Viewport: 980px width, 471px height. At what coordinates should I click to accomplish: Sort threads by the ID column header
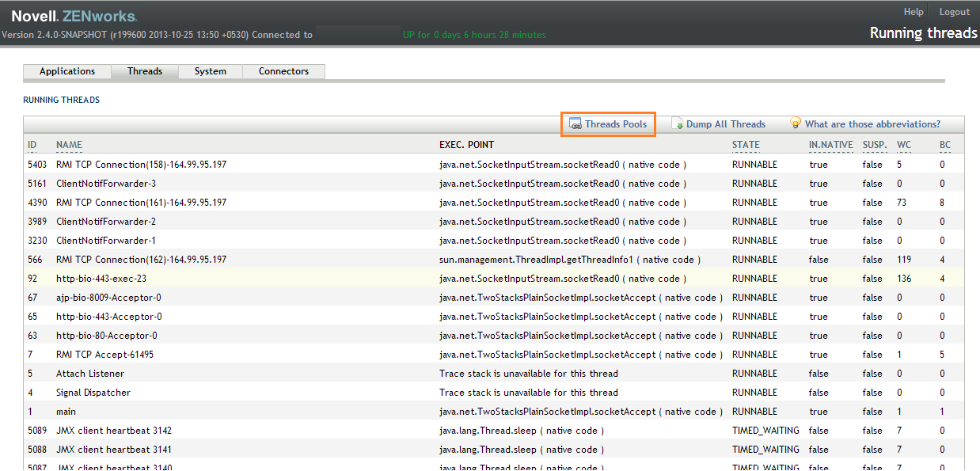click(32, 145)
